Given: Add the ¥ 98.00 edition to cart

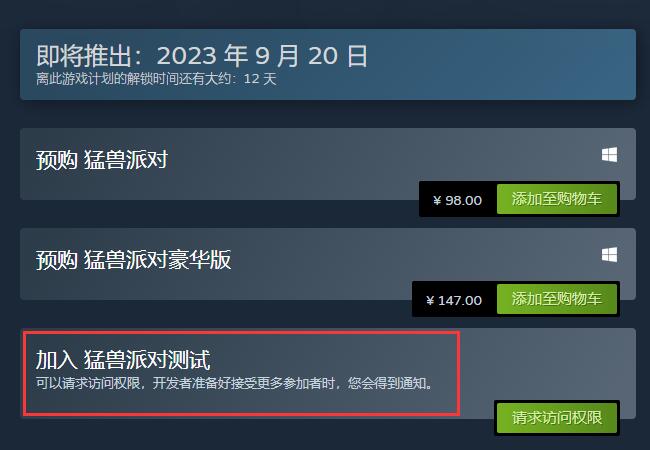Looking at the screenshot, I should point(557,199).
